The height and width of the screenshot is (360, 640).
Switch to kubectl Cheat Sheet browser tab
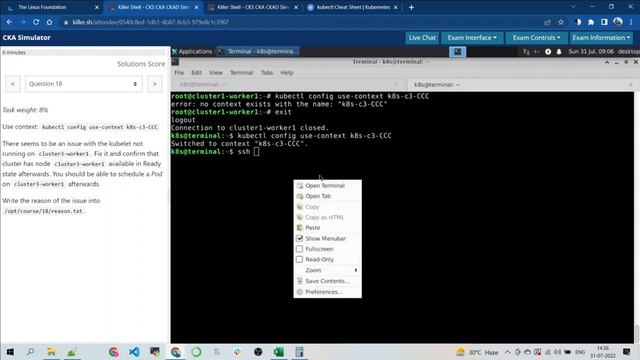click(x=352, y=7)
